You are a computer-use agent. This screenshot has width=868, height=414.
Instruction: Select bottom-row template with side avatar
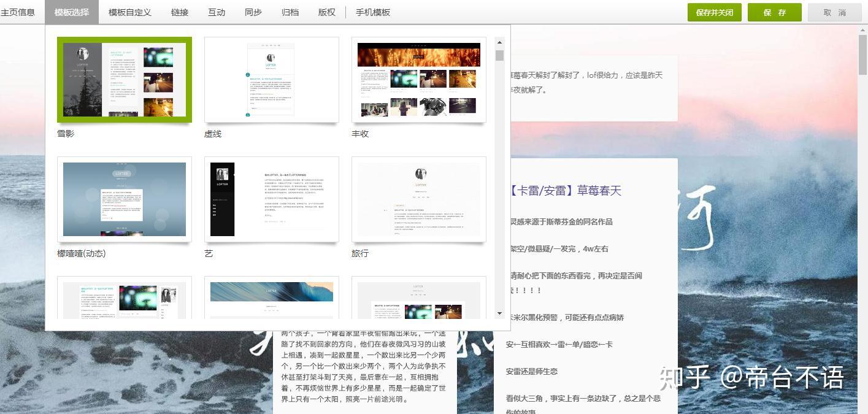125,297
